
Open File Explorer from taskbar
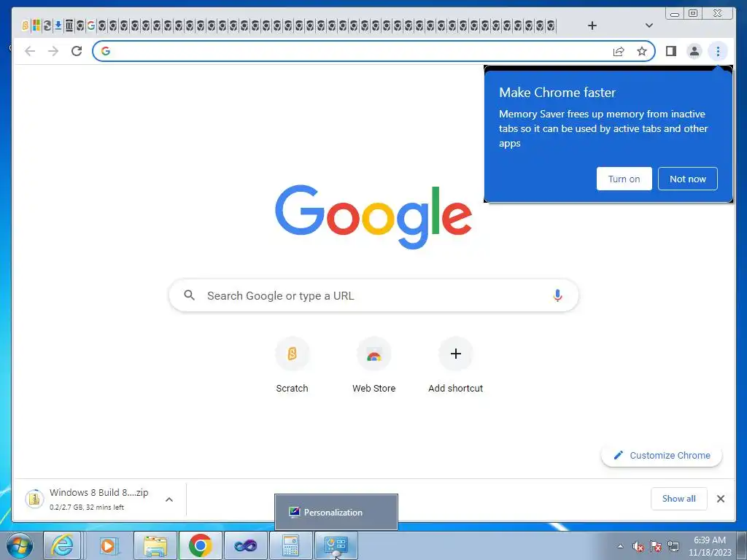coord(155,545)
